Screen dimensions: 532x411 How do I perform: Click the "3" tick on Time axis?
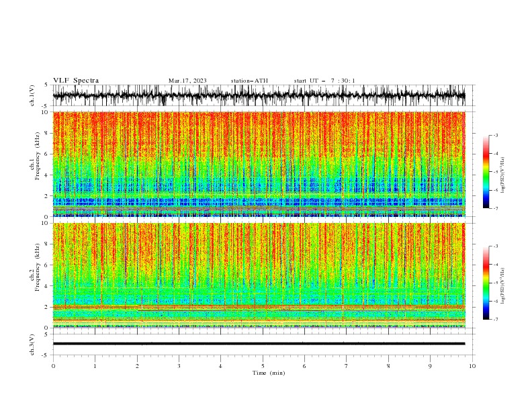pyautogui.click(x=179, y=366)
